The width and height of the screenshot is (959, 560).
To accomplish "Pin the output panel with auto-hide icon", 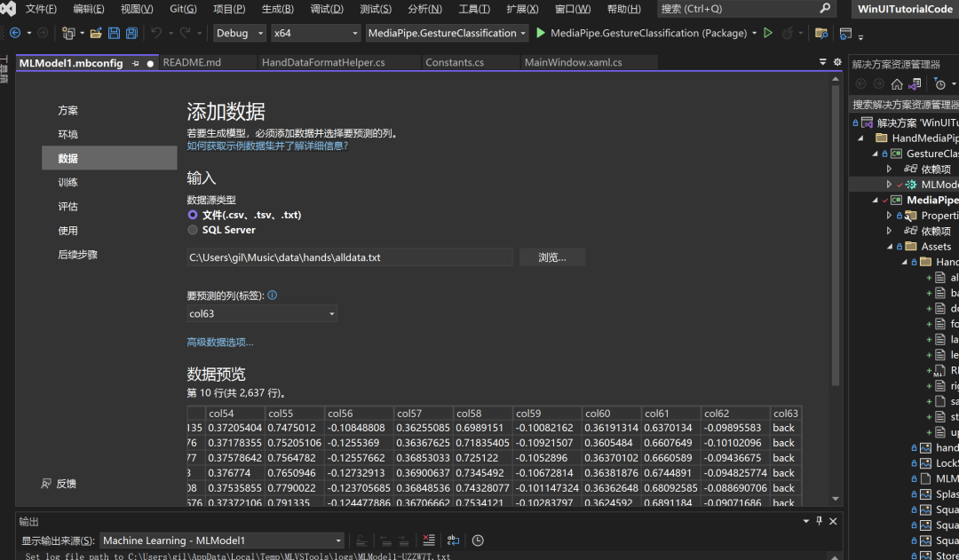I will click(820, 521).
